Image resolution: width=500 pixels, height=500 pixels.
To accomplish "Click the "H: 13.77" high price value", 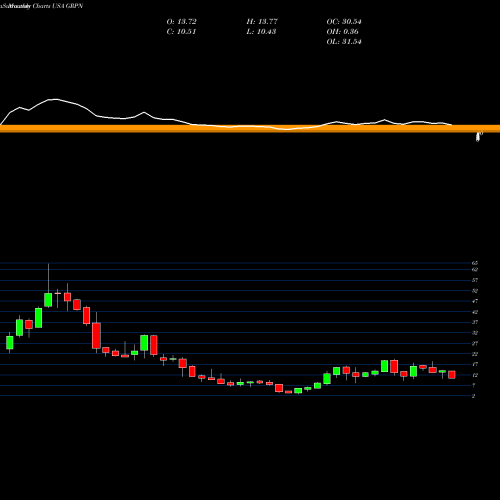I will [x=262, y=22].
